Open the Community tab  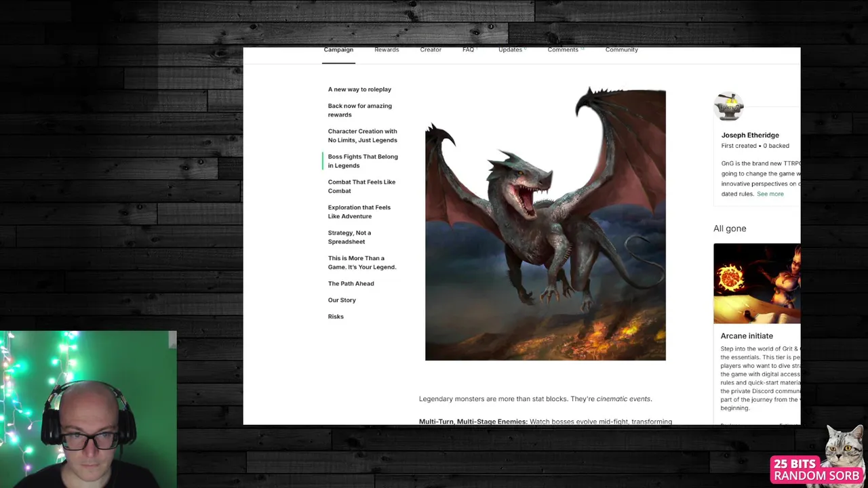point(621,49)
